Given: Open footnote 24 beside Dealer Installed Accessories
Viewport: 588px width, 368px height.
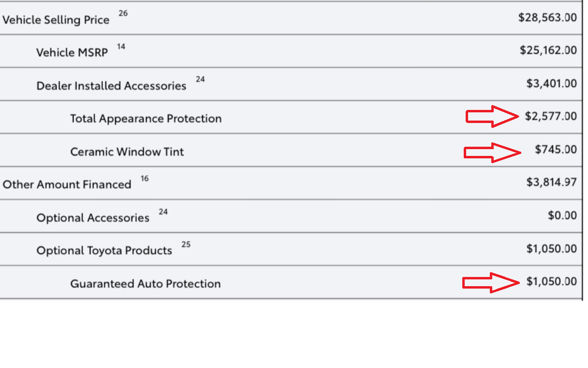Looking at the screenshot, I should pyautogui.click(x=200, y=79).
